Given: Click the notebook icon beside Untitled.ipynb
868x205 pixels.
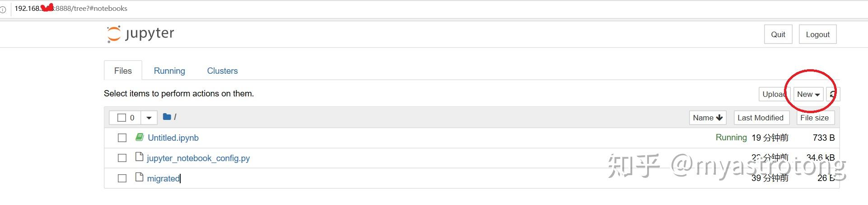Looking at the screenshot, I should [x=140, y=137].
